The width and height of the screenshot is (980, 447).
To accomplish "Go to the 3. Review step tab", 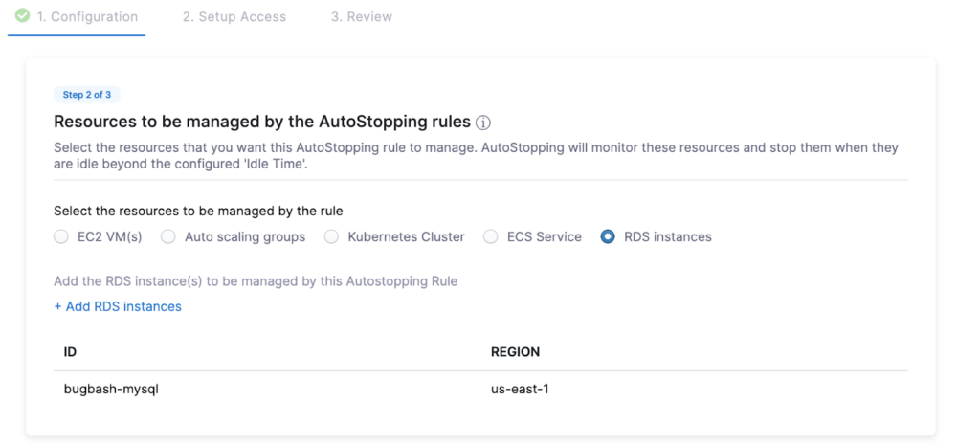I will tap(361, 17).
